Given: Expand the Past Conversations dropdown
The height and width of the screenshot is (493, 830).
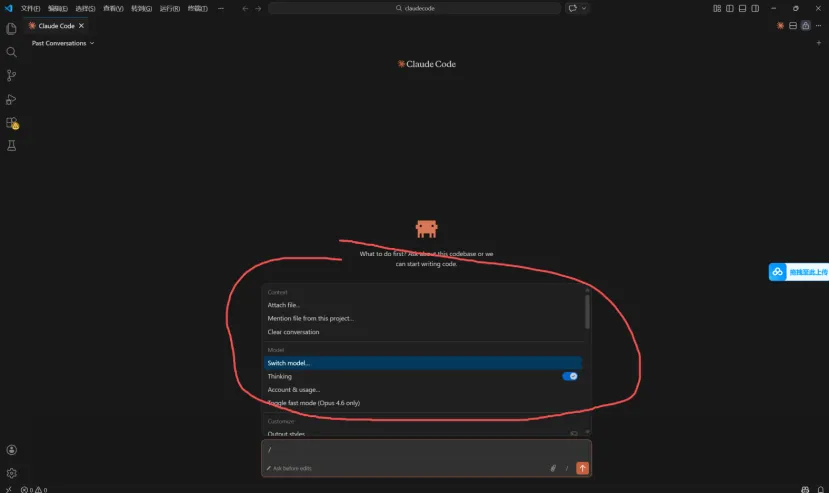Looking at the screenshot, I should [62, 43].
